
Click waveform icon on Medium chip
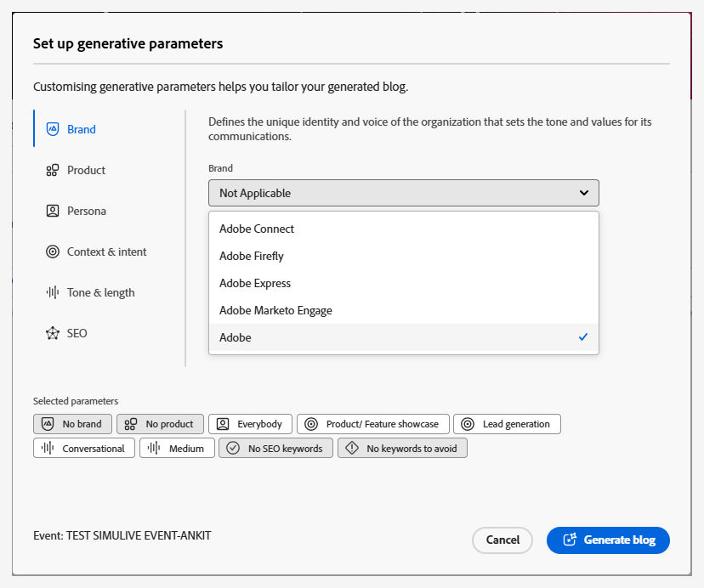154,448
